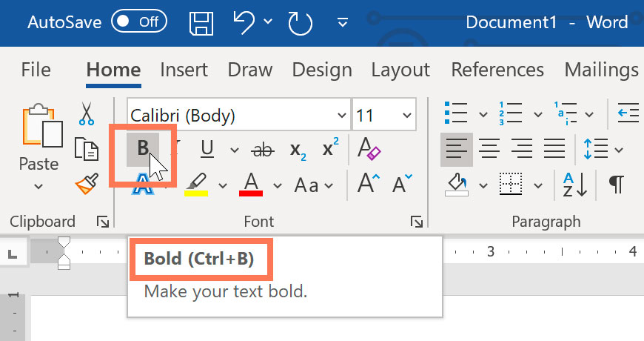
Task: Toggle Align Right paragraph
Action: [x=522, y=148]
